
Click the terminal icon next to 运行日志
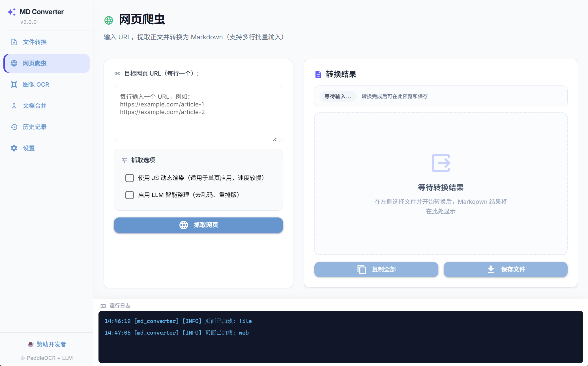tap(103, 306)
